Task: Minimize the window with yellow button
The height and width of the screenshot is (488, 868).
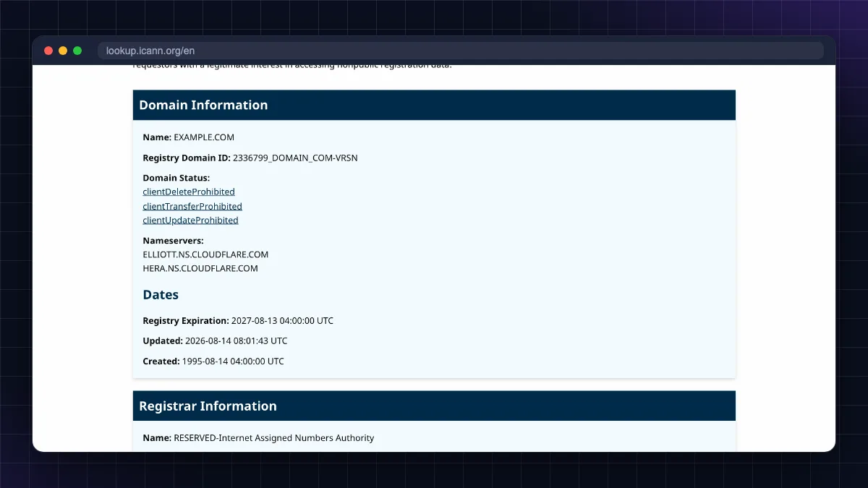Action: tap(63, 51)
